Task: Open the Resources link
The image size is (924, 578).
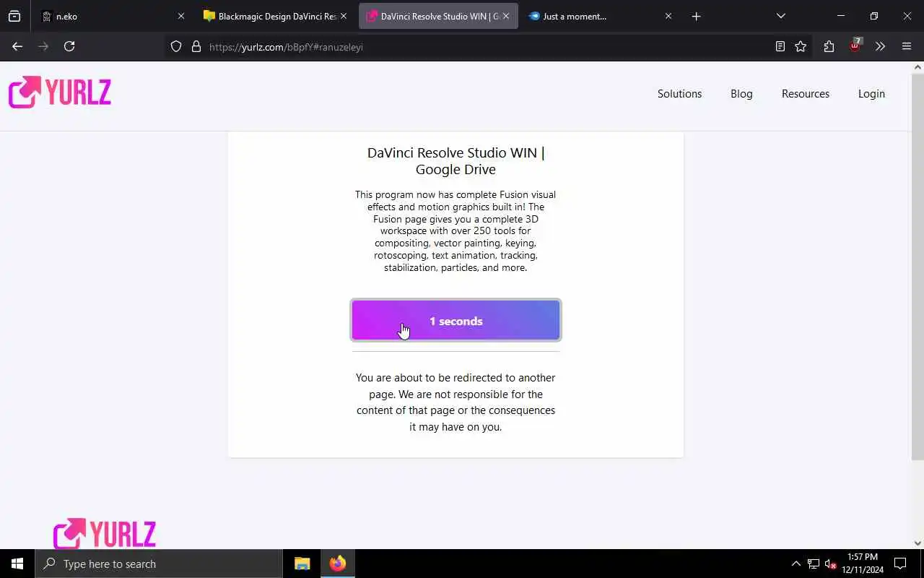Action: pos(805,94)
